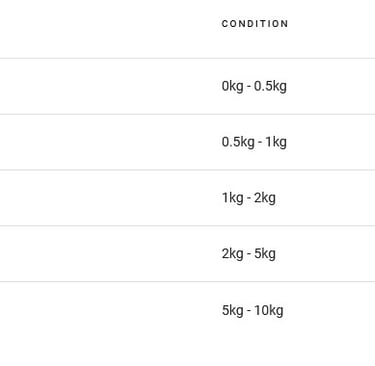Click blank row space right of 5kg - 10kg
This screenshot has height=366, width=375.
(329, 310)
